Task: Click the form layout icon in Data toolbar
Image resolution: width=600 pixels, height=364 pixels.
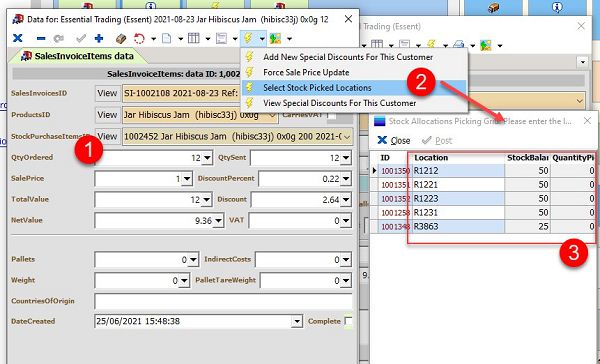Action: pos(221,38)
